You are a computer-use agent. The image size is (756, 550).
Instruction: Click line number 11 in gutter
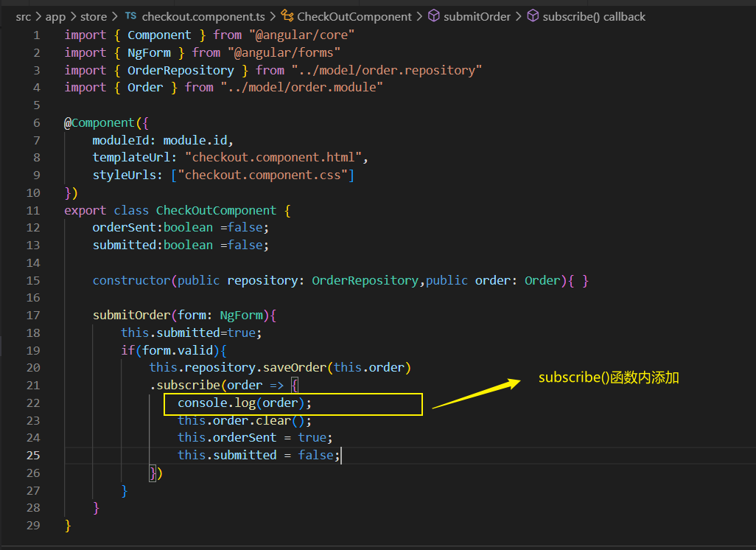tap(33, 211)
